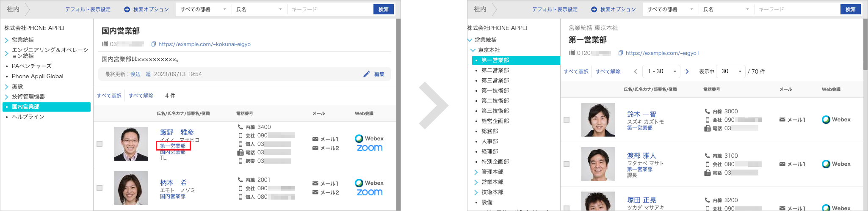Call extension 内線 3000 of 鈴木 一智
The height and width of the screenshot is (211, 868).
tap(721, 111)
